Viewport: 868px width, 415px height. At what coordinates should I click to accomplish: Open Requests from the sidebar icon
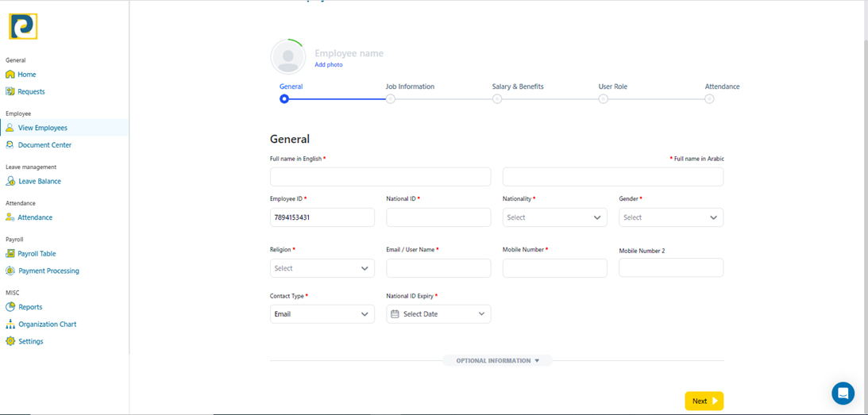tap(10, 92)
